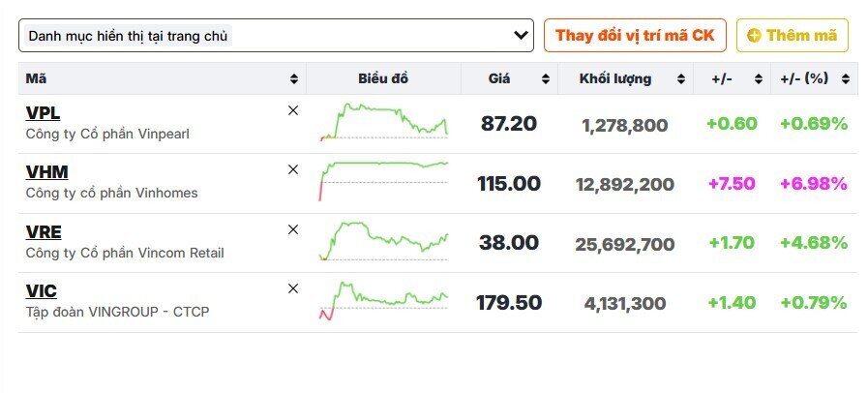Viewport: 868px width, 393px height.
Task: Sort by +/- (%) column arrows
Action: 845,79
